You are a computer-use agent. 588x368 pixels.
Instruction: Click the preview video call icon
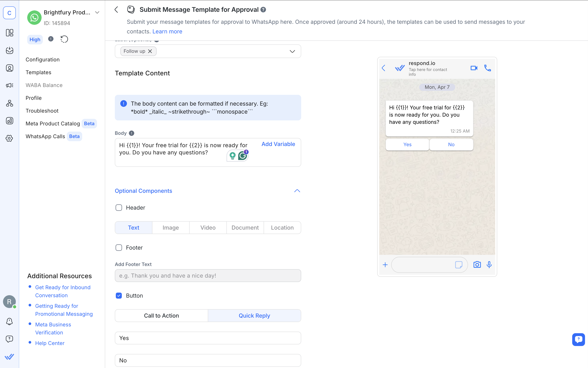[x=474, y=68]
